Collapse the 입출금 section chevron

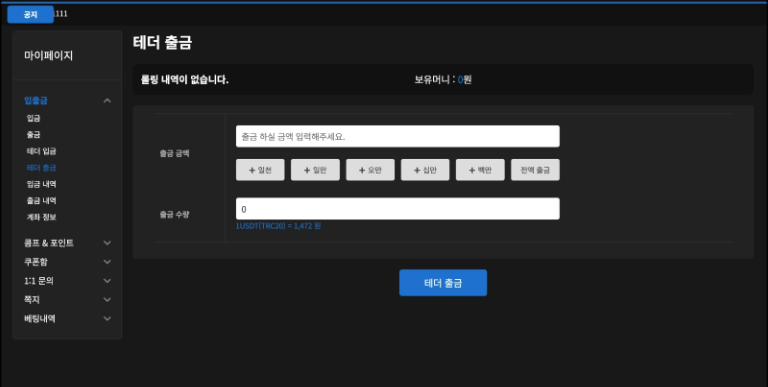(107, 101)
